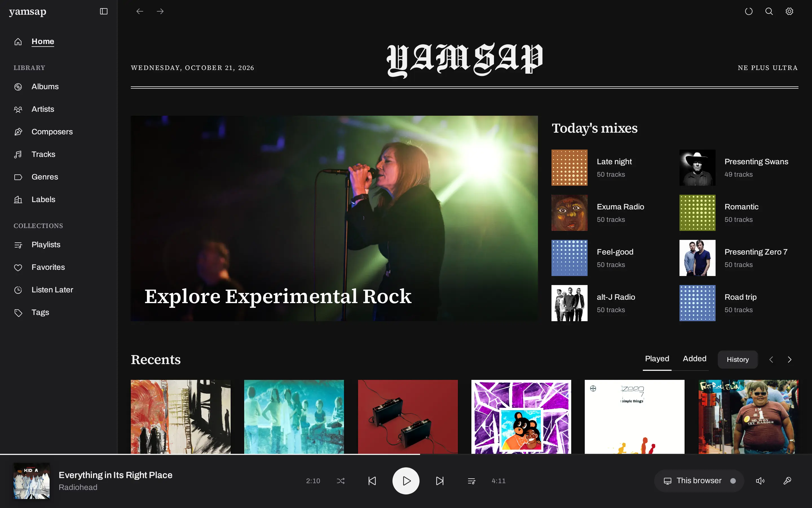The image size is (812, 508).
Task: Collapse the sidebar panel icon
Action: click(x=104, y=11)
